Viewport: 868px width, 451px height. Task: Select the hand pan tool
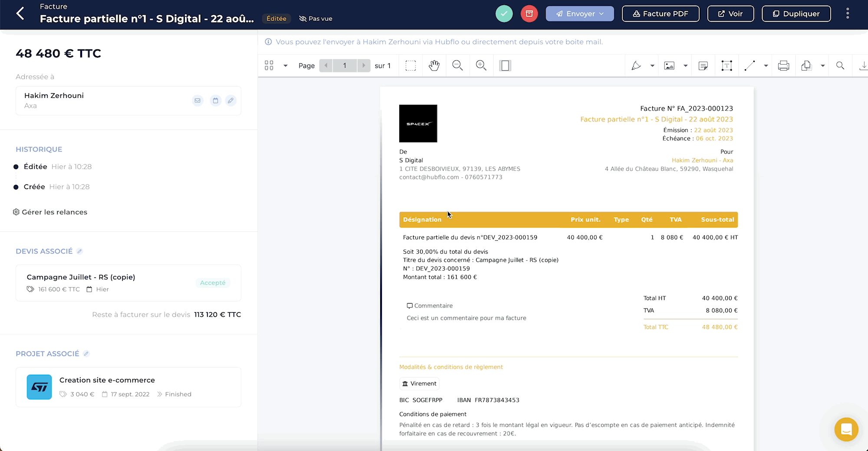[434, 65]
